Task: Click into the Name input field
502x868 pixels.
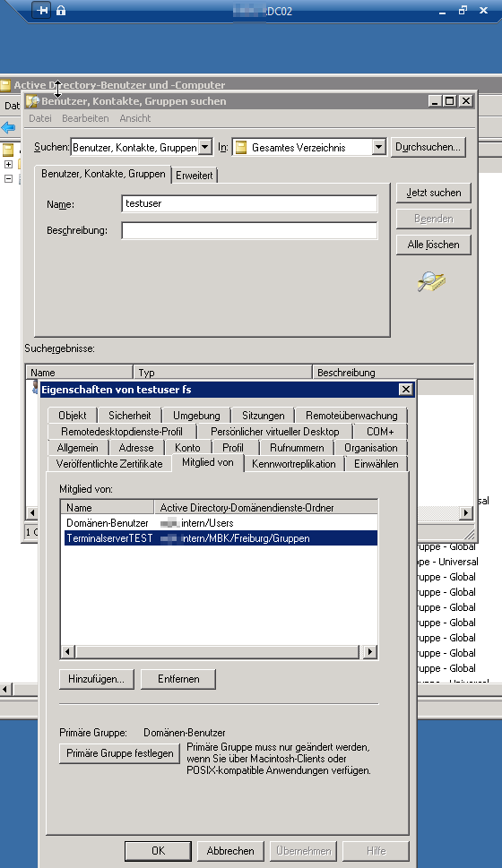Action: pyautogui.click(x=249, y=203)
